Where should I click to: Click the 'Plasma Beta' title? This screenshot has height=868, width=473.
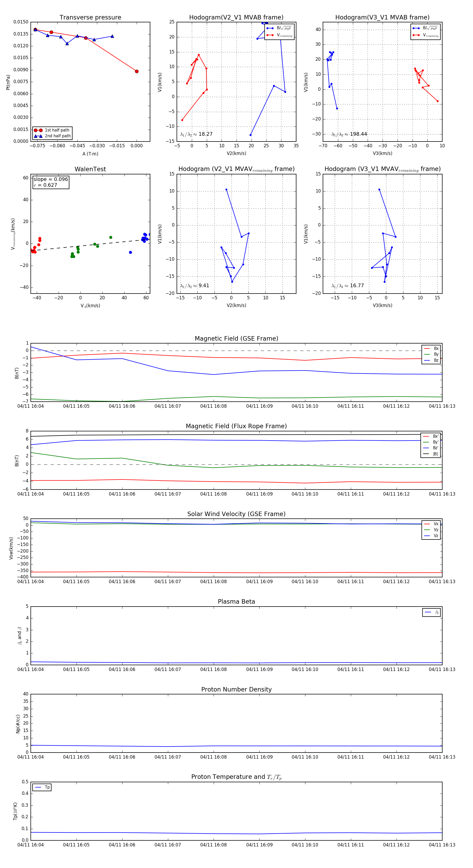[x=236, y=602]
